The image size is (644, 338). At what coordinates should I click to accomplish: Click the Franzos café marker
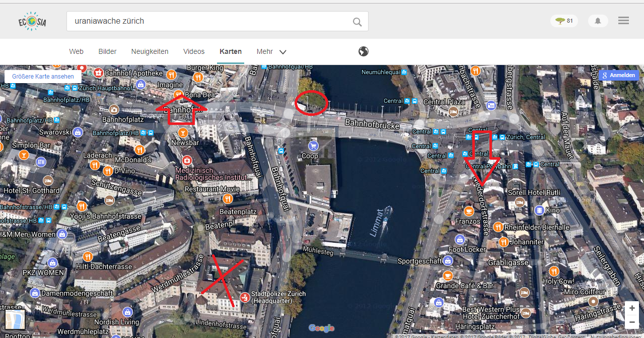(469, 211)
